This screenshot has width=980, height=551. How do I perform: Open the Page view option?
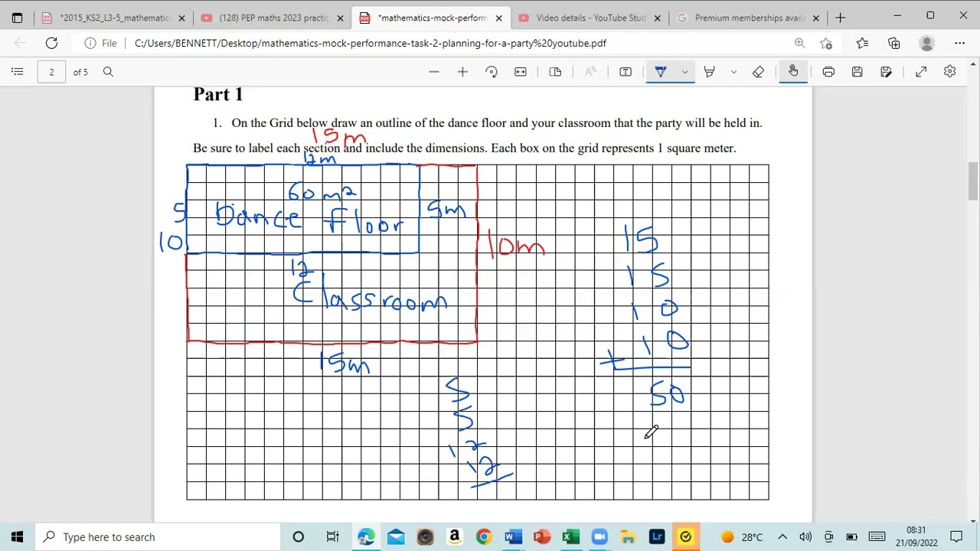point(555,72)
